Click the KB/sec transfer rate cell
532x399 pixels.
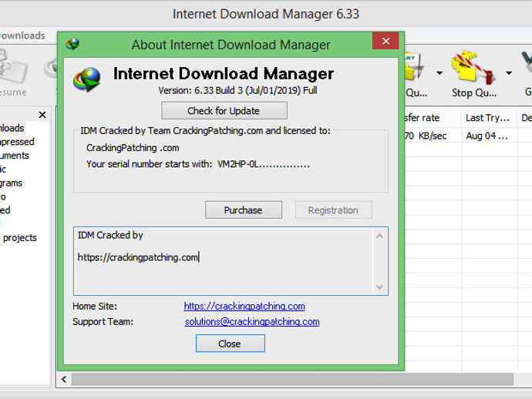pos(426,136)
